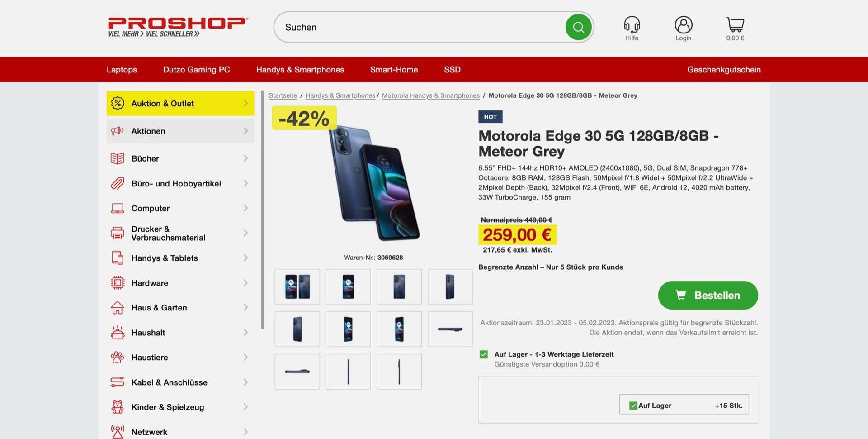
Task: Click the Aktionen megaphone icon
Action: click(118, 131)
